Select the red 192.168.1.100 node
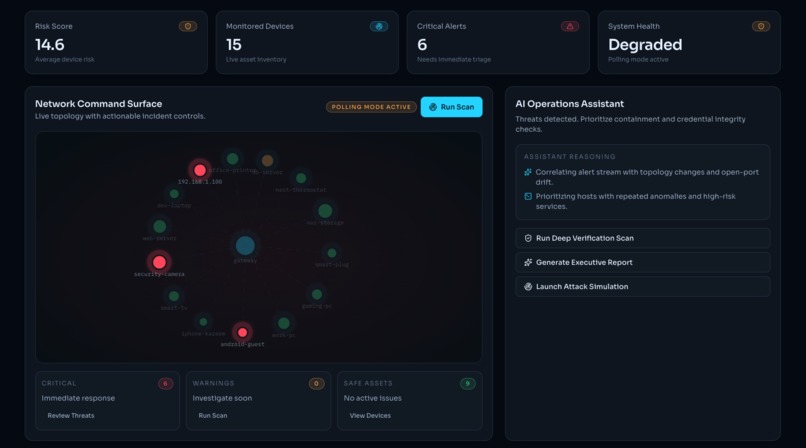806x448 pixels. tap(200, 170)
